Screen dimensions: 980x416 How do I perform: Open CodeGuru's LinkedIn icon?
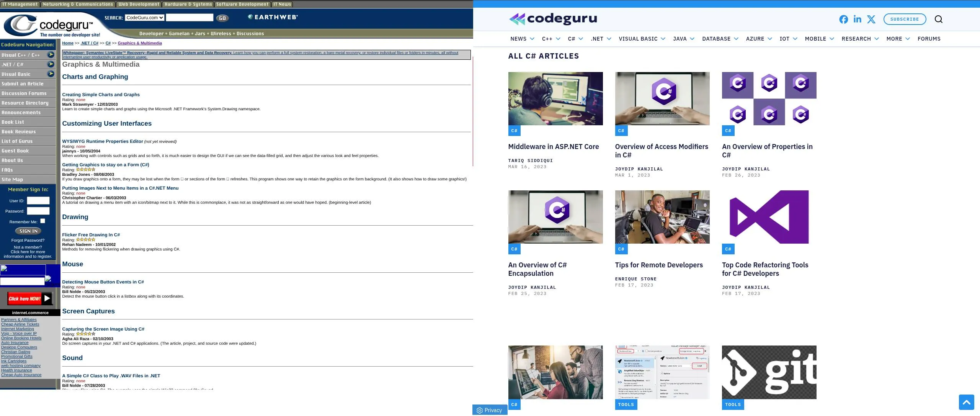tap(857, 19)
